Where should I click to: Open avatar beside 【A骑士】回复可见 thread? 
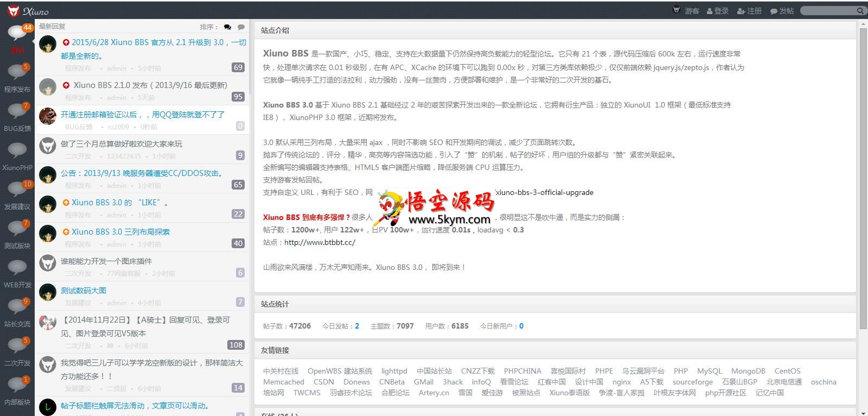(48, 322)
